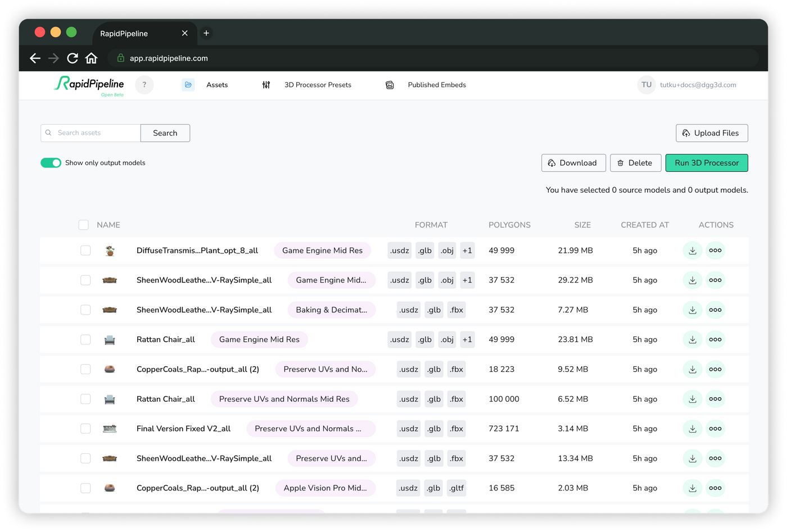The height and width of the screenshot is (532, 787).
Task: Click the download icon for DiffuseTransmis...Plant_opt_8_all
Action: 692,250
